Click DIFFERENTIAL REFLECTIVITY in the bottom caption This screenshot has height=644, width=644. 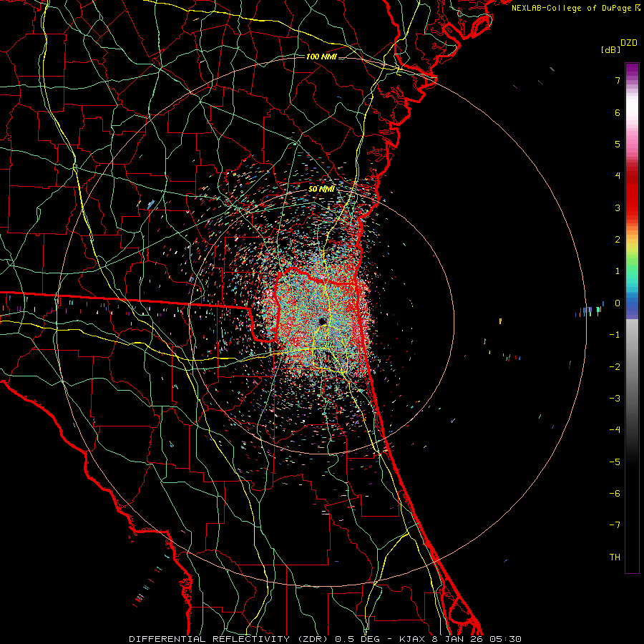click(x=209, y=639)
